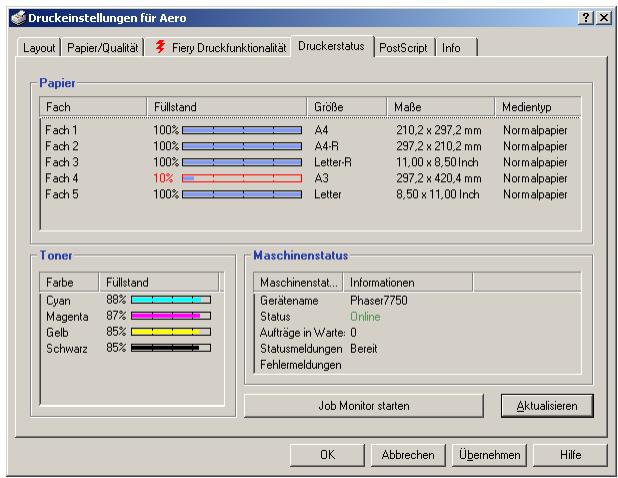Apply settings with Übernehmen
The width and height of the screenshot is (618, 478).
pos(490,455)
